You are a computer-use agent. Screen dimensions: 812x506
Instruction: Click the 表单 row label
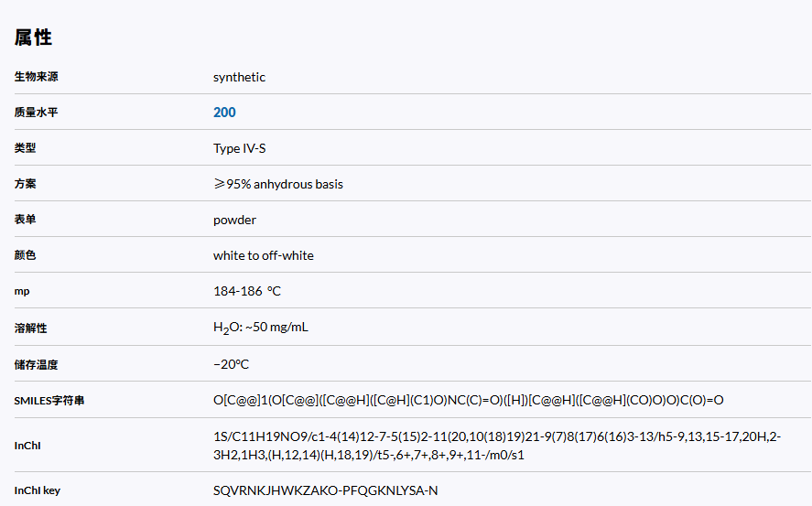tap(25, 220)
